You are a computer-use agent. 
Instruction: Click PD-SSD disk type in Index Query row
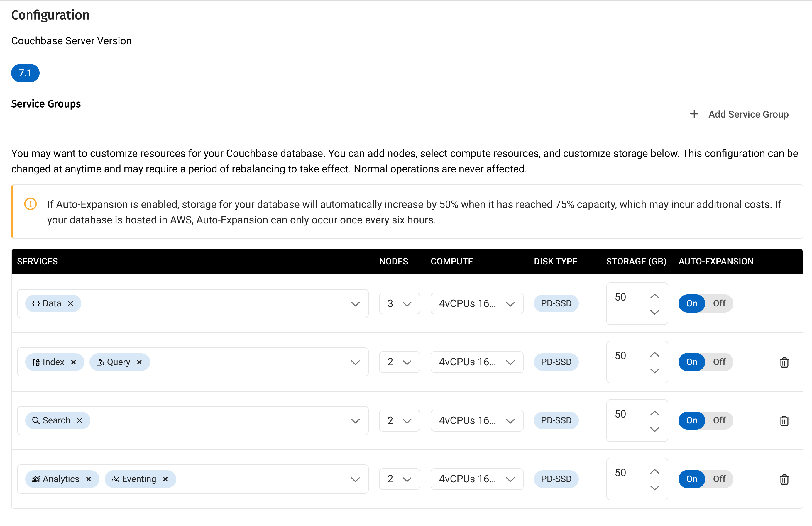coord(556,362)
